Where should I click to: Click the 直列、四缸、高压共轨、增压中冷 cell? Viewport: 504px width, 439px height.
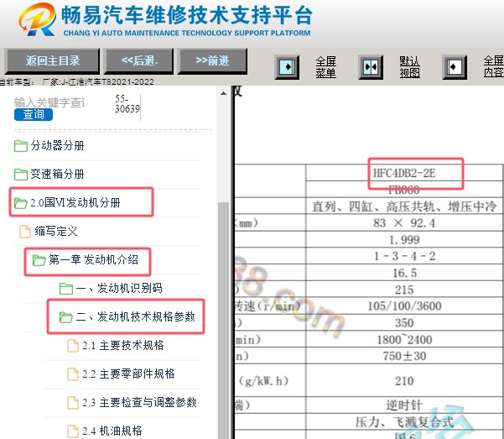404,206
